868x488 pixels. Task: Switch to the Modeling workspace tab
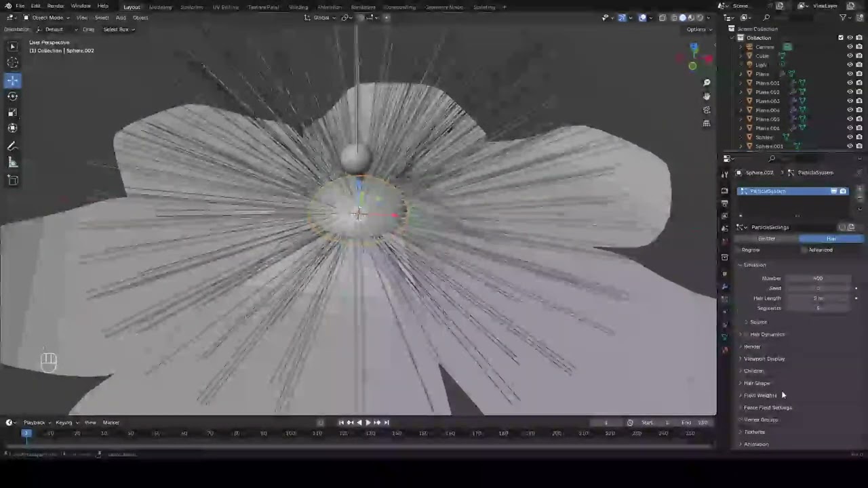tap(160, 7)
